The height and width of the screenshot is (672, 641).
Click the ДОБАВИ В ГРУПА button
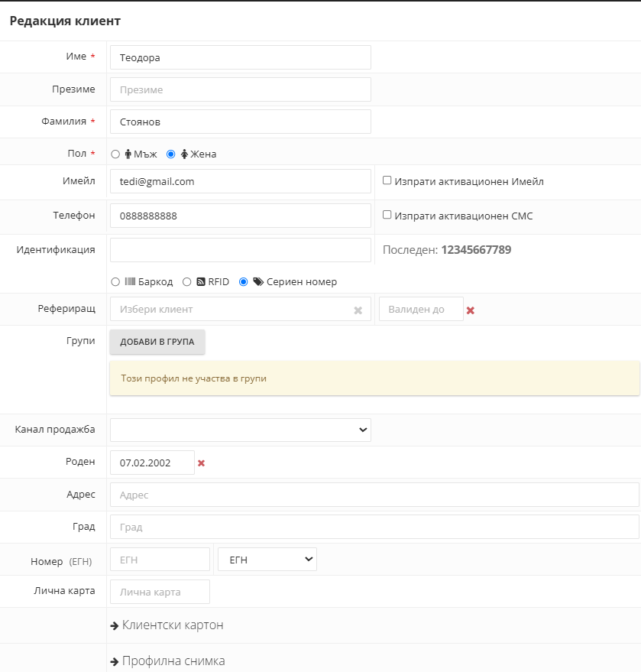(157, 342)
